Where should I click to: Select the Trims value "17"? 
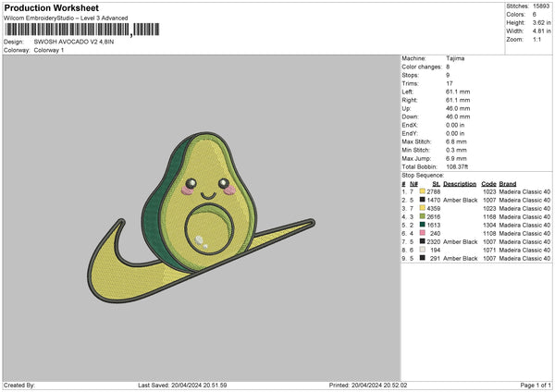click(450, 83)
